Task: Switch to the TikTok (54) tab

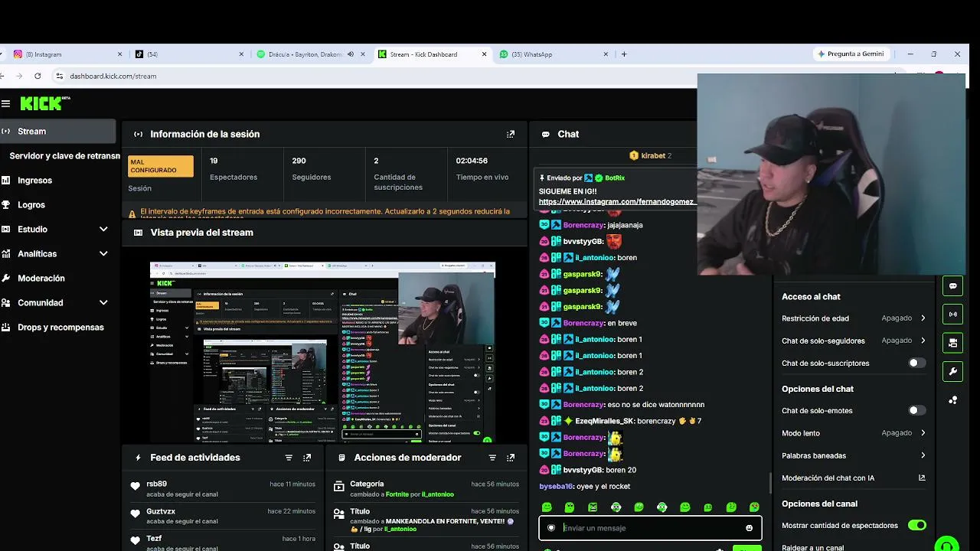Action: (x=189, y=54)
